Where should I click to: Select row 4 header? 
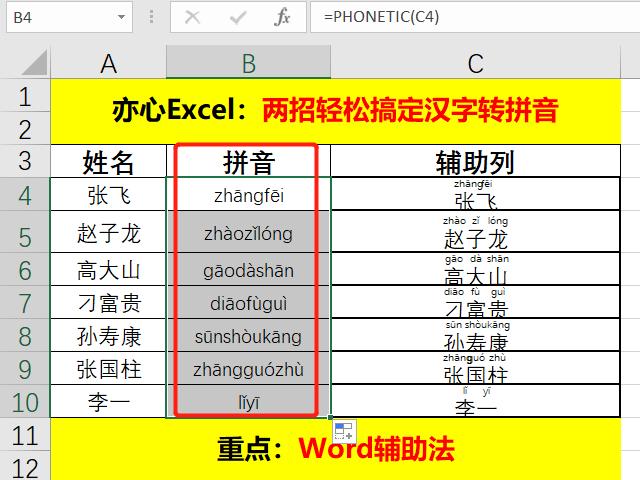tap(25, 194)
